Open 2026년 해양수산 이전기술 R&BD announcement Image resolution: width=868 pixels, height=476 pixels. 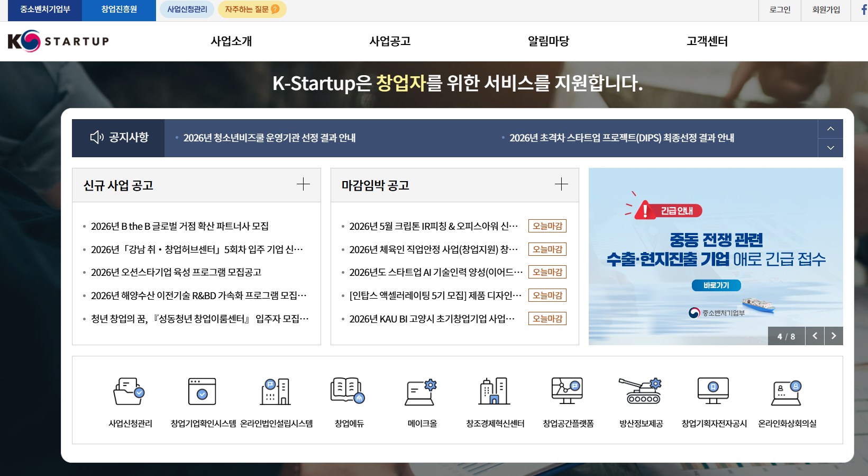point(198,295)
